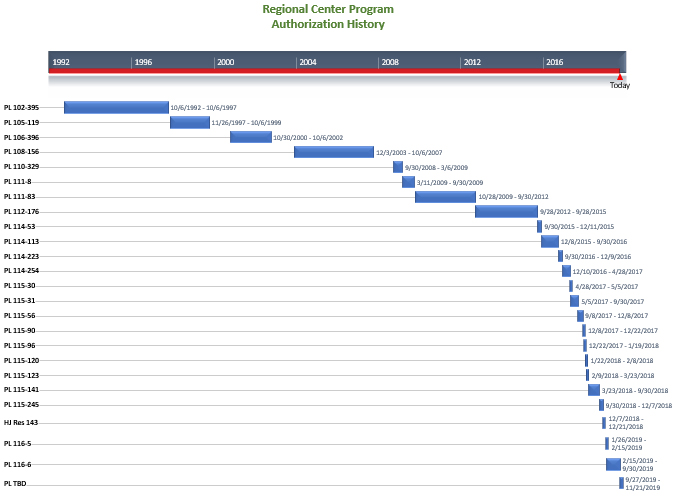Image resolution: width=675 pixels, height=496 pixels.
Task: Click the PL 114-113 blue bar
Action: coord(550,241)
